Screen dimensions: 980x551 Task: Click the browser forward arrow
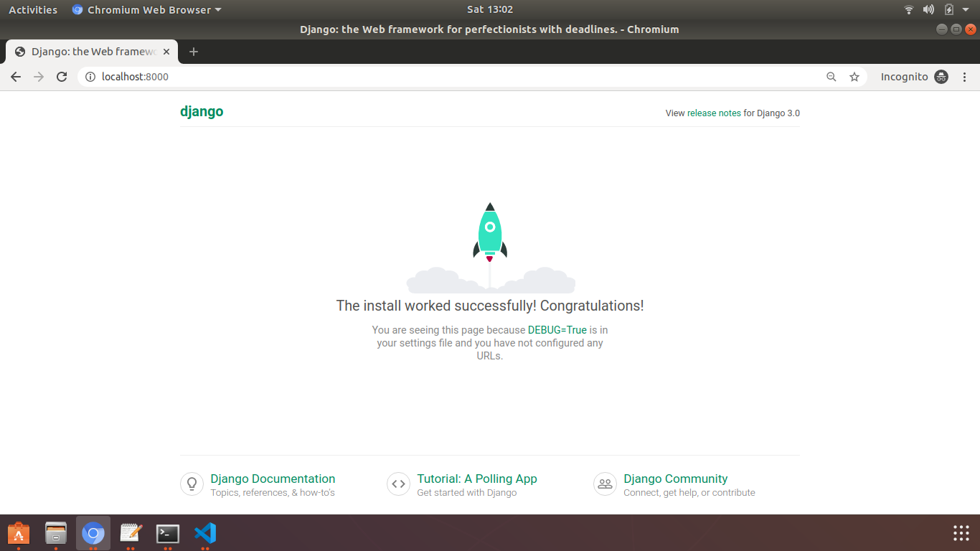(39, 77)
